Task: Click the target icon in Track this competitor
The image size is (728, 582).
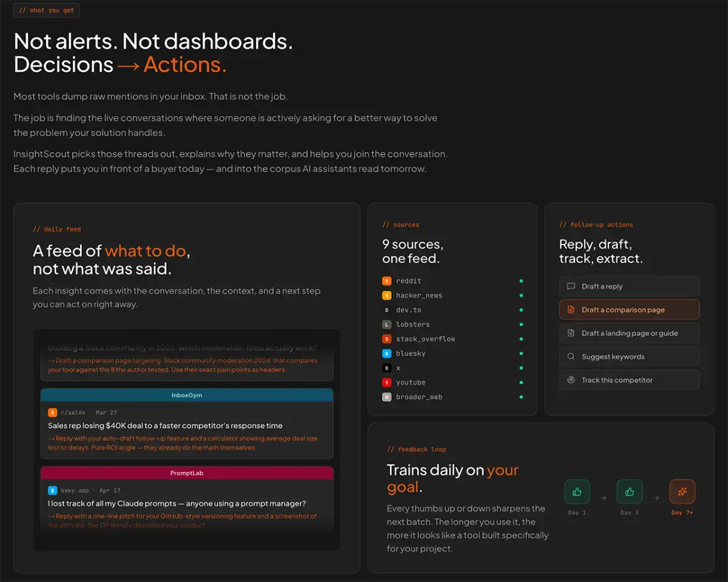Action: pyautogui.click(x=571, y=380)
